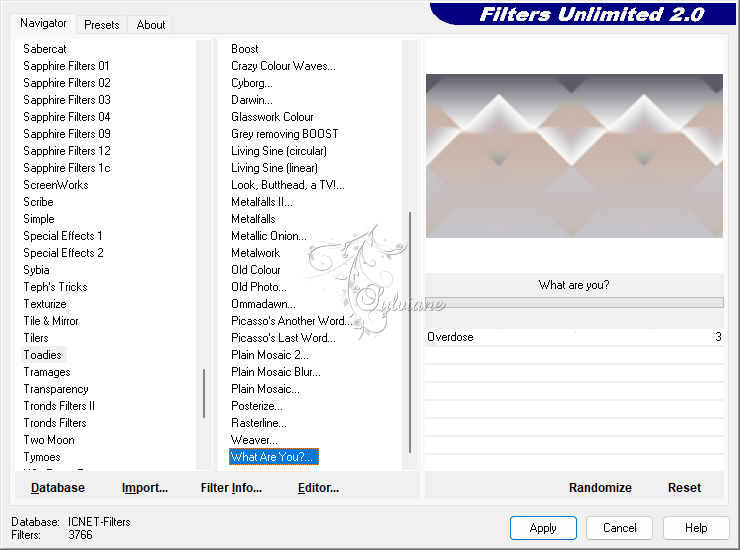740x550 pixels.
Task: Select the Simple category
Action: click(x=39, y=219)
